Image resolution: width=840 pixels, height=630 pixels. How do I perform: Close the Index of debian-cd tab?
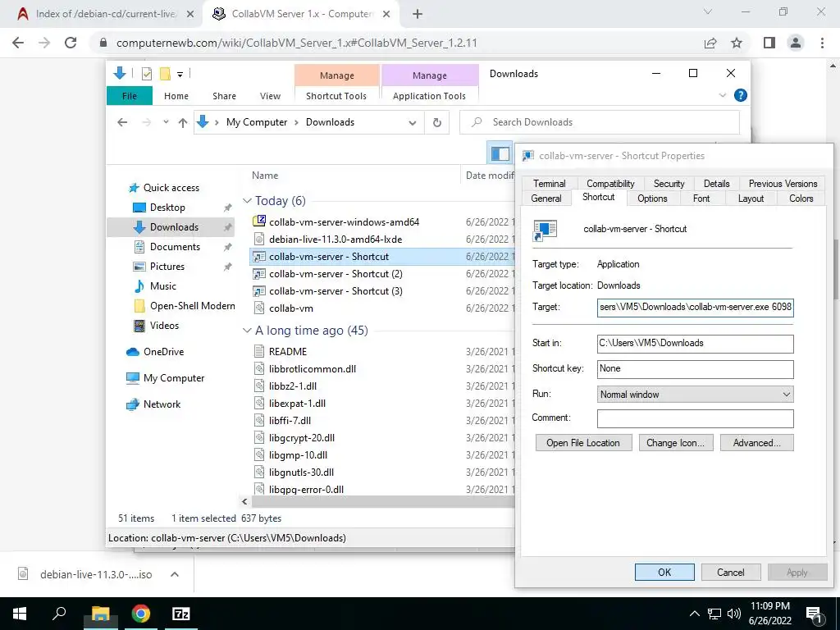tap(190, 14)
